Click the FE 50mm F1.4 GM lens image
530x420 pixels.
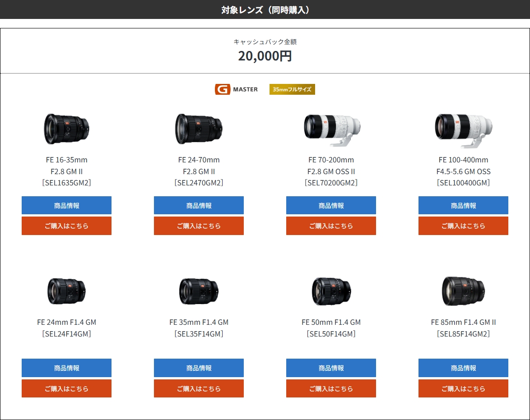pyautogui.click(x=331, y=291)
